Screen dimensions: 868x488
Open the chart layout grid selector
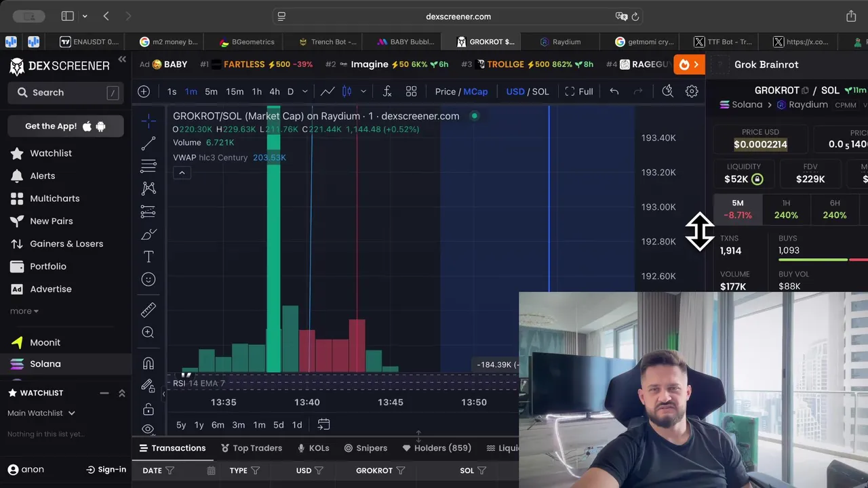click(411, 91)
